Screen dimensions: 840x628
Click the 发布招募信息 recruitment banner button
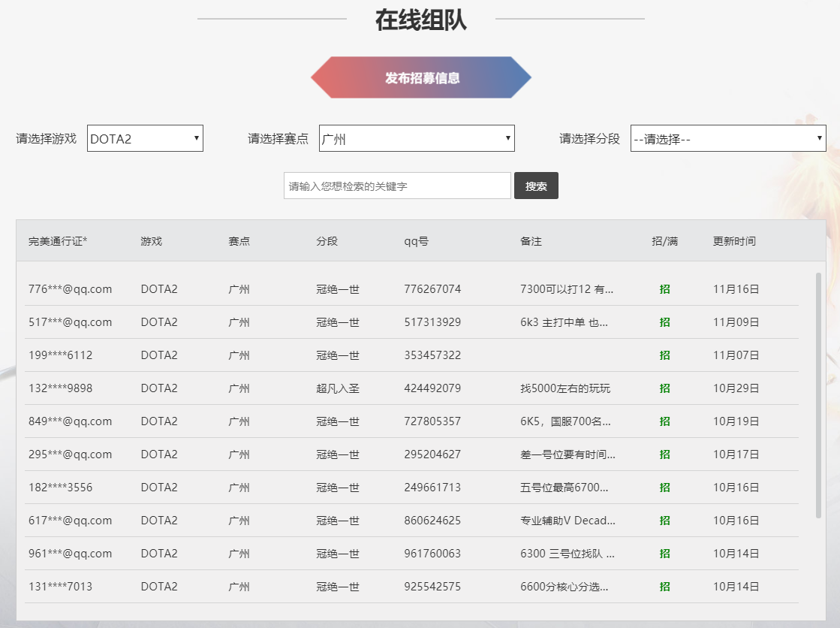(421, 77)
